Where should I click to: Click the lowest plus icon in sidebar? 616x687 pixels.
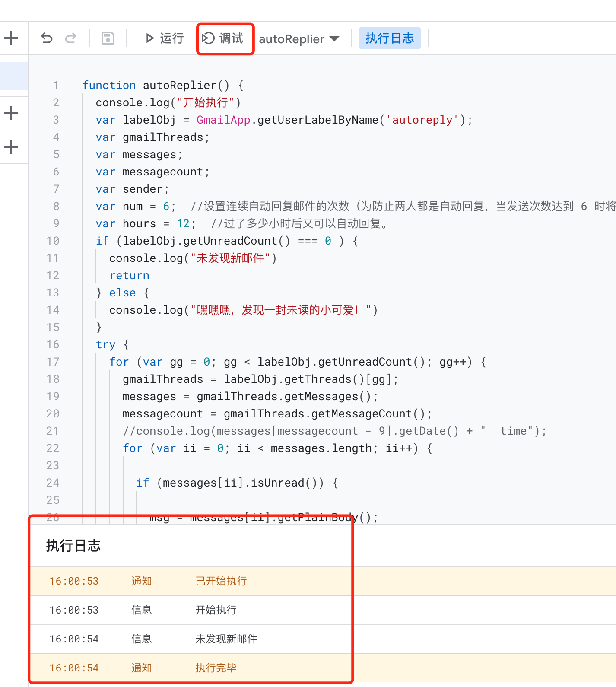[x=11, y=147]
